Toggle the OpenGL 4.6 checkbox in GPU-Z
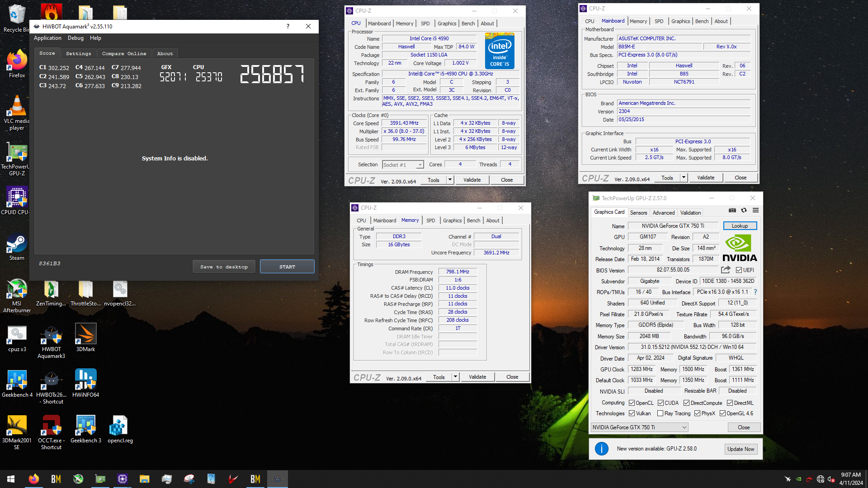 (x=722, y=413)
